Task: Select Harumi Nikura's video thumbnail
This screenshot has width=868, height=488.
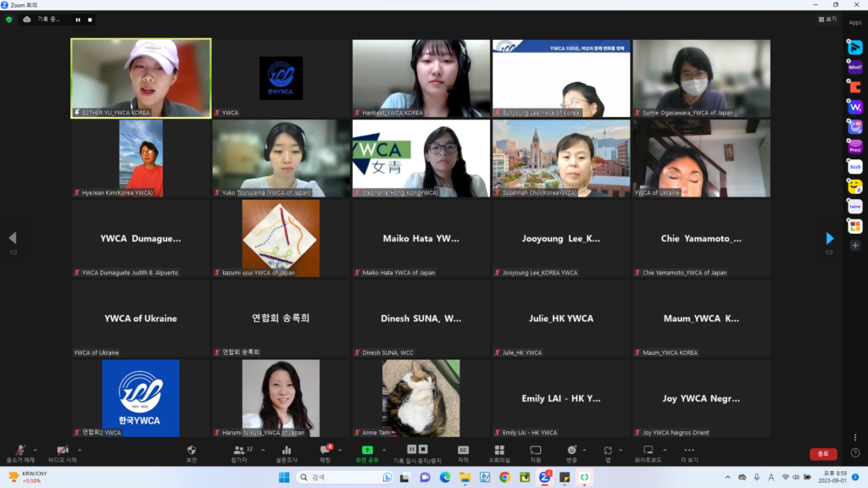Action: pyautogui.click(x=281, y=397)
